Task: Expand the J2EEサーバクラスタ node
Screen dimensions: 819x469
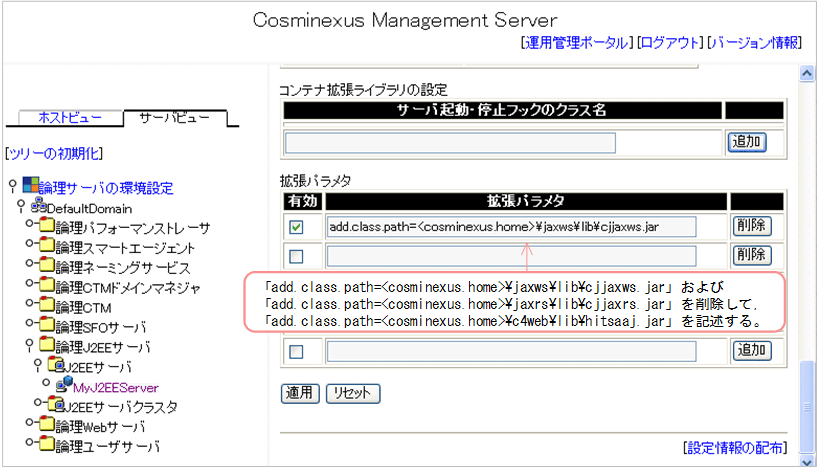Action: coord(41,402)
